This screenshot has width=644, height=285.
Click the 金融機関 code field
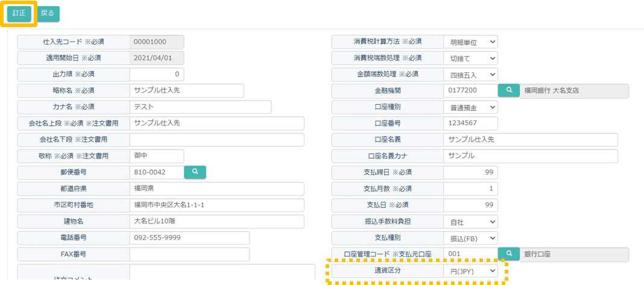point(471,91)
